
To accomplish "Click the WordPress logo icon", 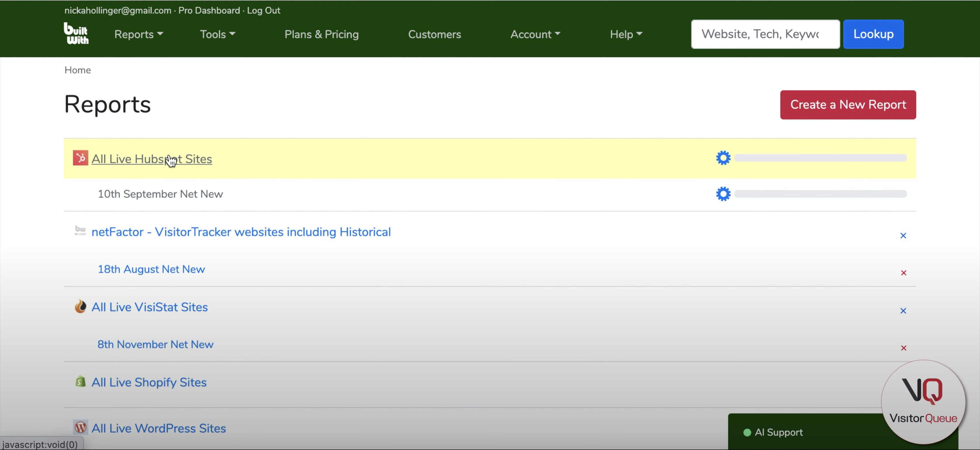I will 80,428.
